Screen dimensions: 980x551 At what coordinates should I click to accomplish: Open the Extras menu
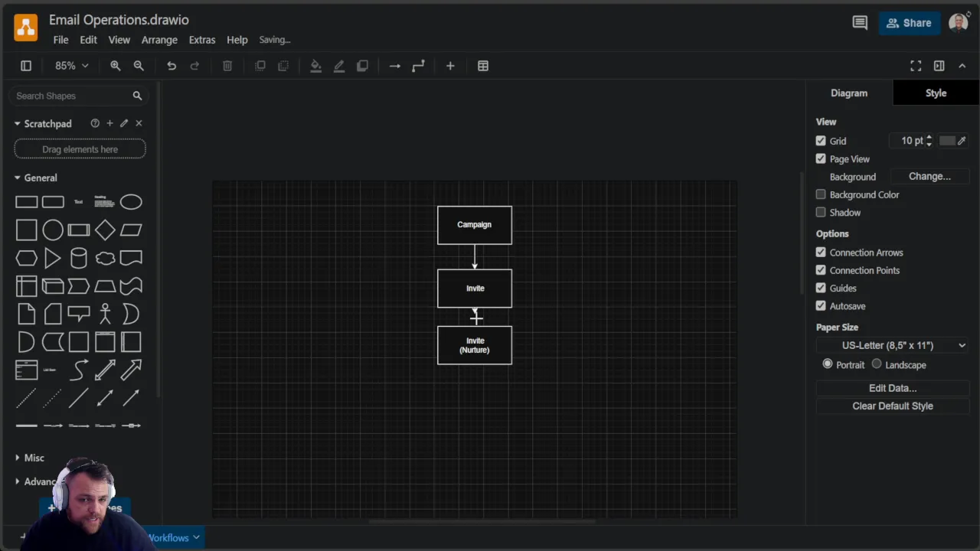[202, 40]
